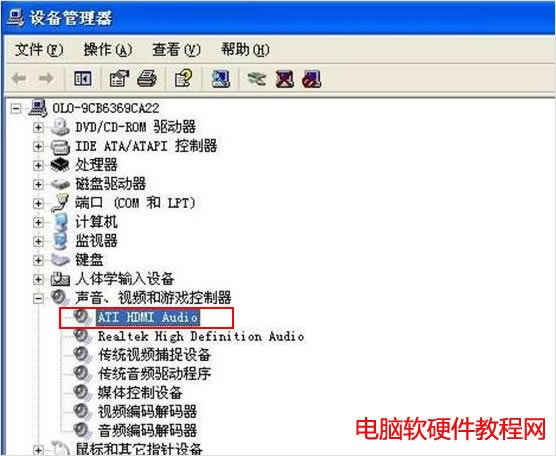Open the 查看(V) menu
Screen dimensions: 556x456
pos(176,50)
